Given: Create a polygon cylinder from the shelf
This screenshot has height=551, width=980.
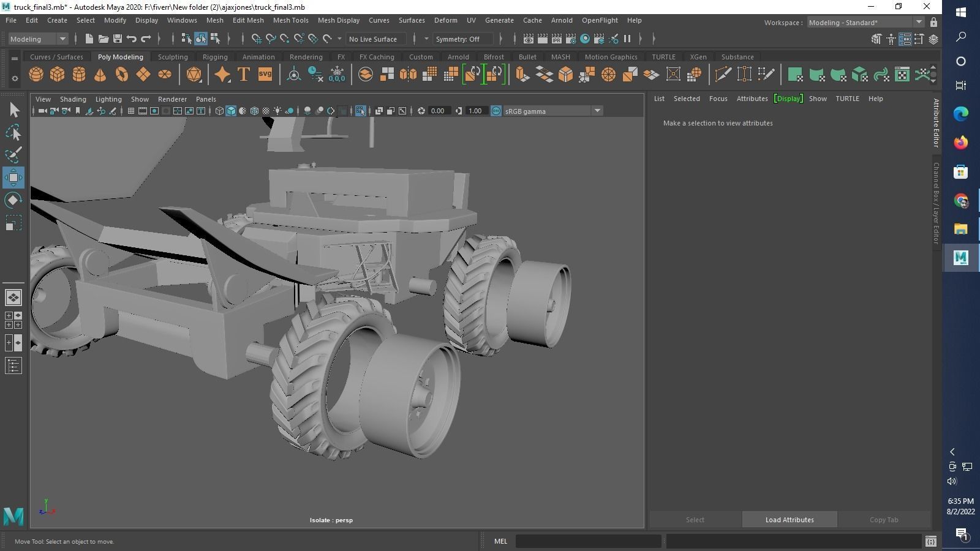Looking at the screenshot, I should point(79,75).
